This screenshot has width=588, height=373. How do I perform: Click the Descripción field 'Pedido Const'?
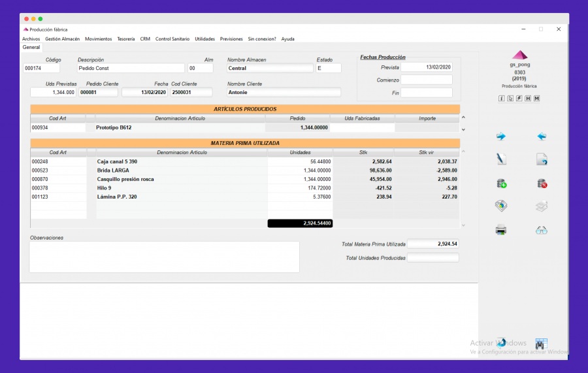point(131,68)
